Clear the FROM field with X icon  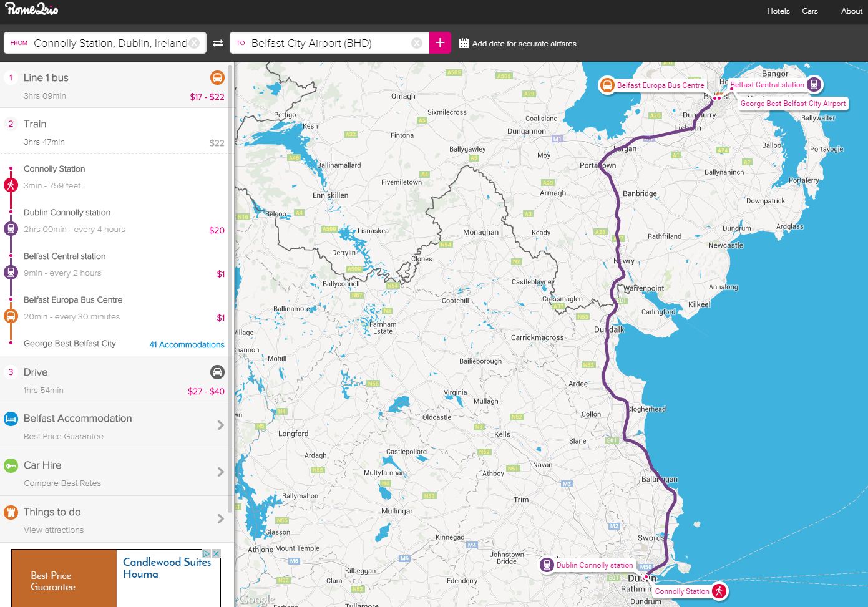point(195,43)
